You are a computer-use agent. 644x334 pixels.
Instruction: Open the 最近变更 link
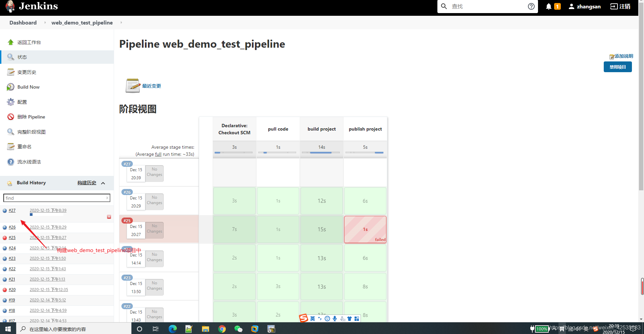tap(152, 86)
